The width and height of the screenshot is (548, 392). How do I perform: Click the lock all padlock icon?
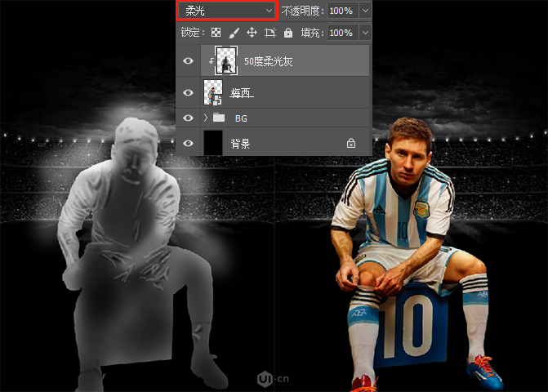288,33
